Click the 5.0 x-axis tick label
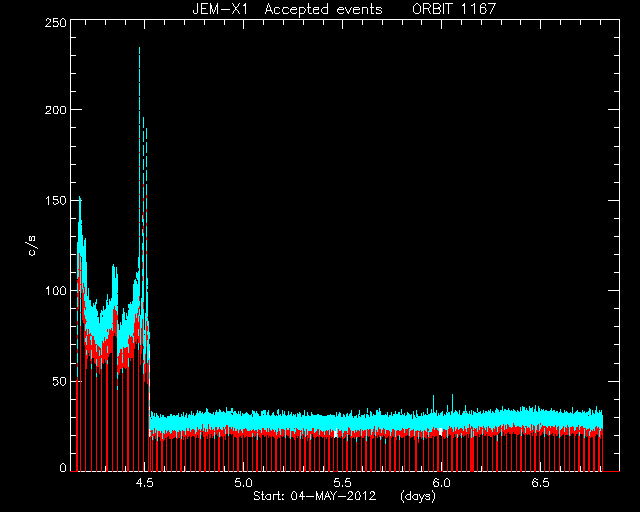This screenshot has width=640, height=512. tap(243, 483)
